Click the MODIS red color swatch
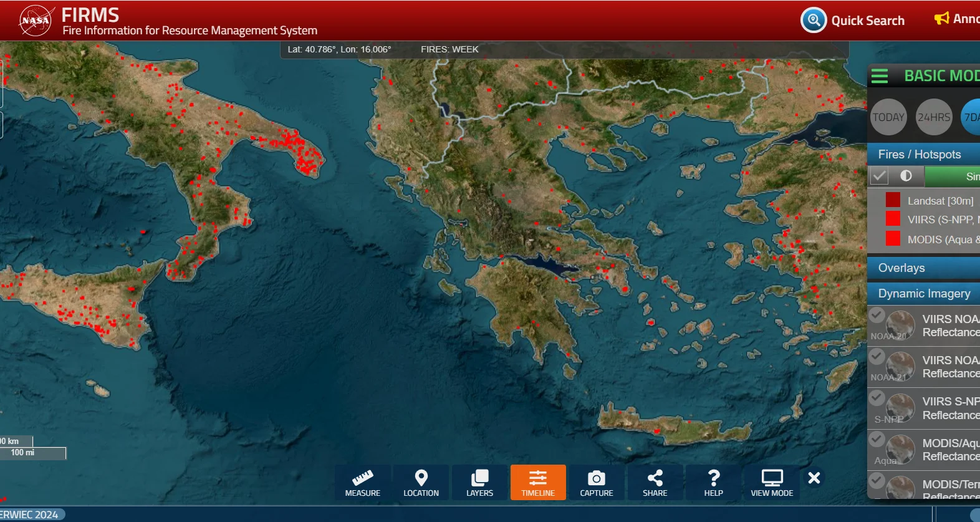The height and width of the screenshot is (522, 980). [x=893, y=238]
